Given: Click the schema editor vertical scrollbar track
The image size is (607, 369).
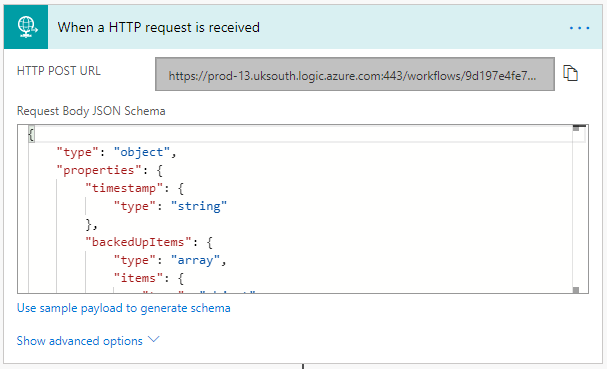Looking at the screenshot, I should coord(576,209).
